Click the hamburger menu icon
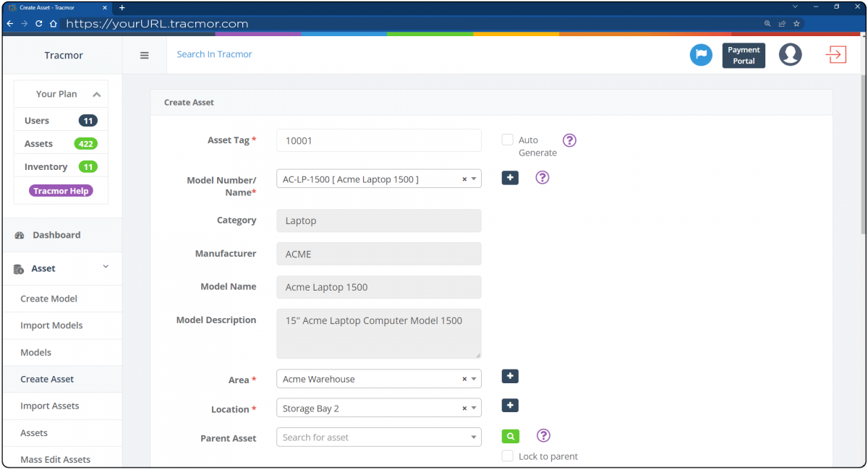868x470 pixels. pyautogui.click(x=144, y=55)
